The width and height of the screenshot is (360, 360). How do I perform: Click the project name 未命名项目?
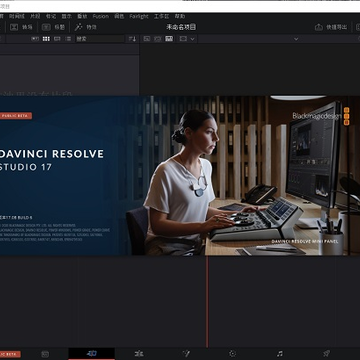tap(181, 27)
